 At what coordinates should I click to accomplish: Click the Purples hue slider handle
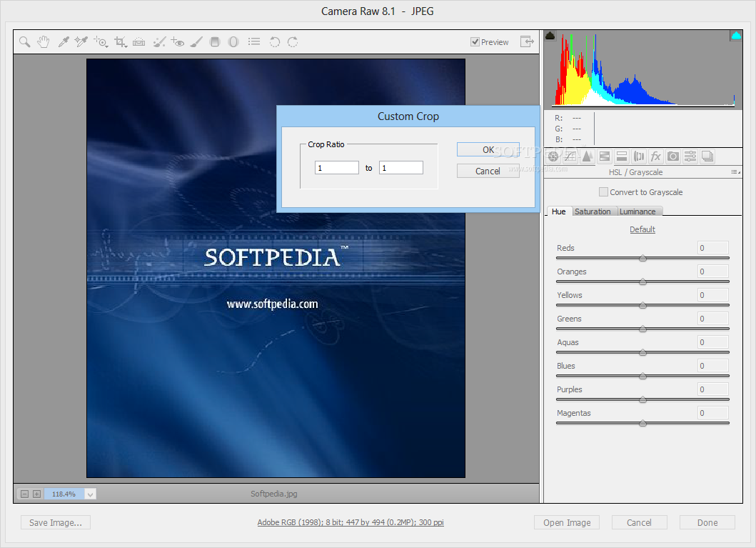click(x=642, y=400)
